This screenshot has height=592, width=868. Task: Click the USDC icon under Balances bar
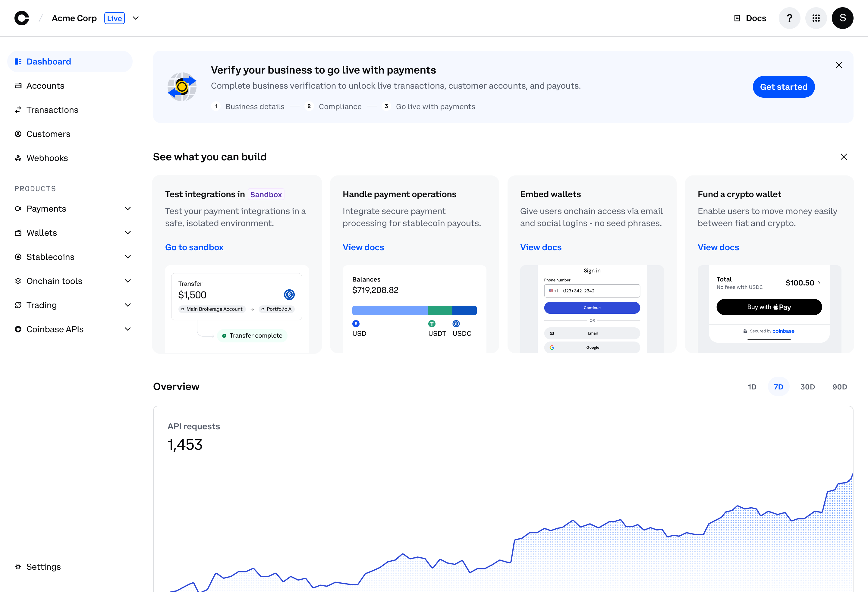coord(456,323)
